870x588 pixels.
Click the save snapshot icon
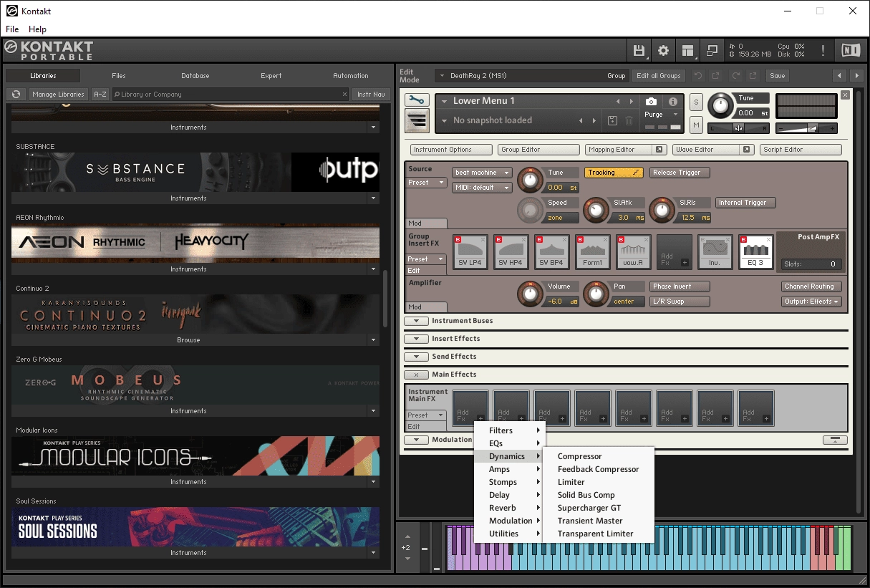[x=612, y=120]
